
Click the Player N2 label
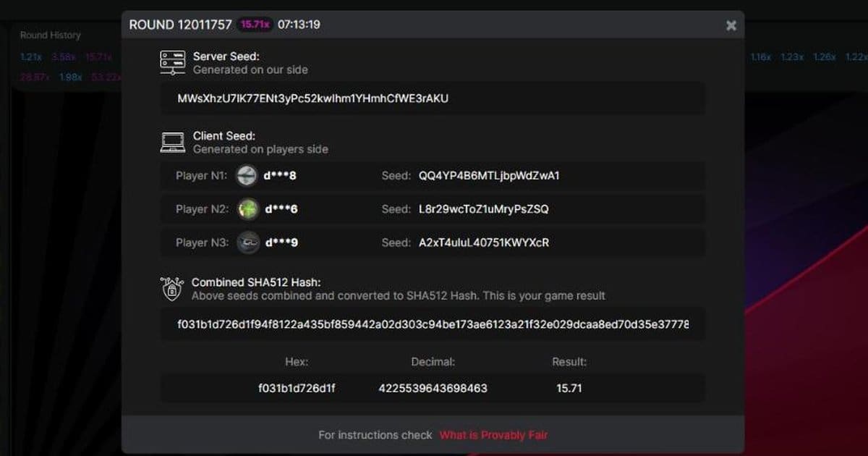coord(202,209)
